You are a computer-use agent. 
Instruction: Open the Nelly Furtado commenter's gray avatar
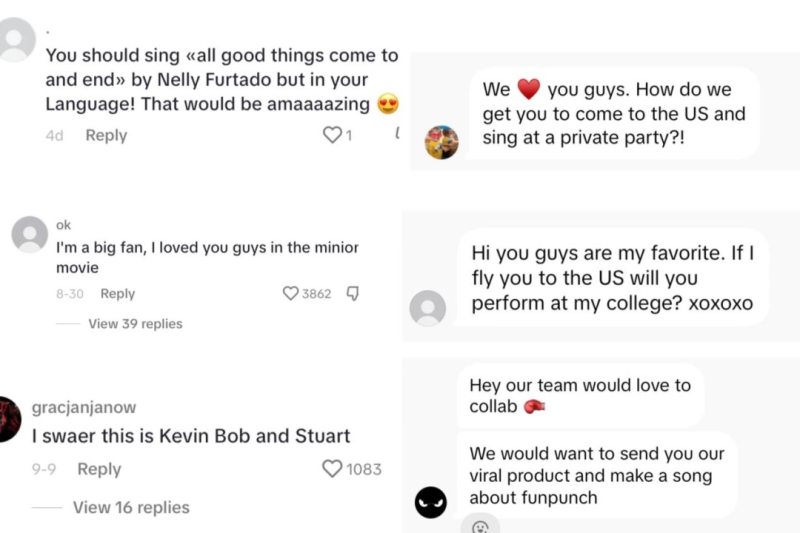(17, 41)
